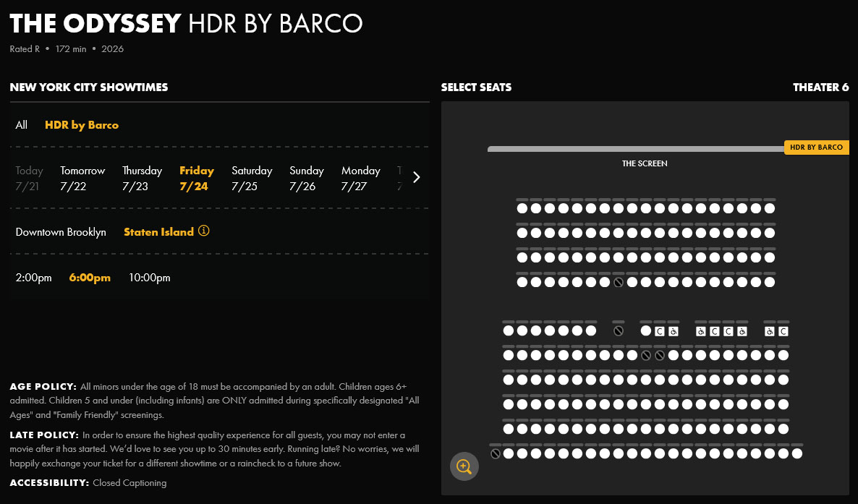
Task: Pick the seat left of the fourth-row unavailable seat
Action: (605, 283)
